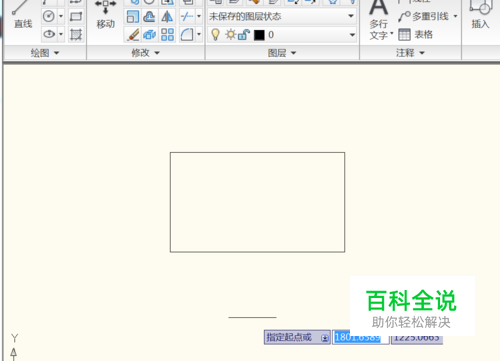Image resolution: width=500 pixels, height=361 pixels.
Task: Open the Trim/Extend dropdown arrow
Action: pyautogui.click(x=199, y=16)
